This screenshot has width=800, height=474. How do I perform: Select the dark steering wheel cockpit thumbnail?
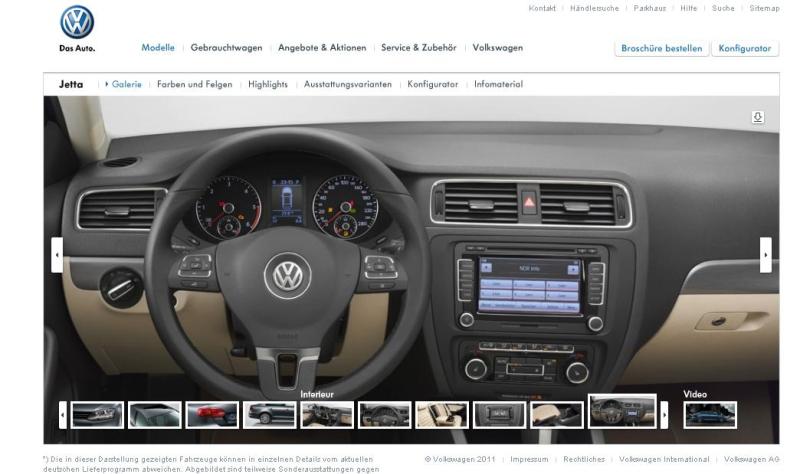385,415
